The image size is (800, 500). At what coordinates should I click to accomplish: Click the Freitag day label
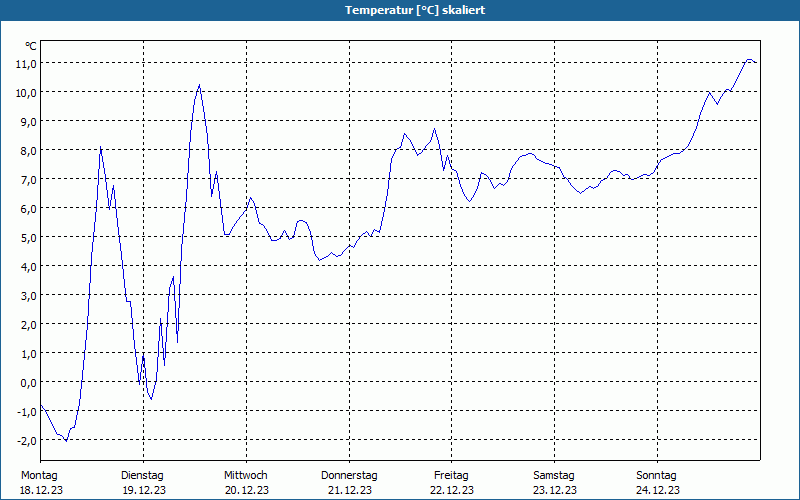[451, 476]
